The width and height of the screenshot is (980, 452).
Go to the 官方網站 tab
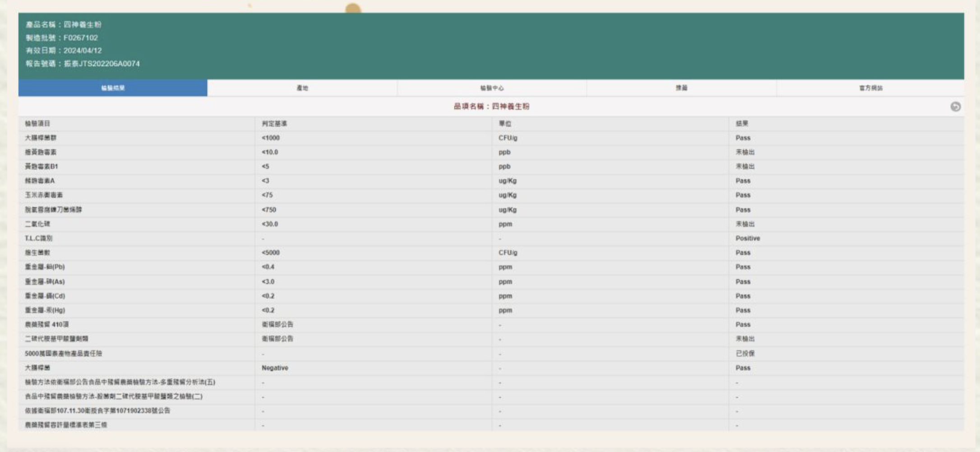[871, 88]
